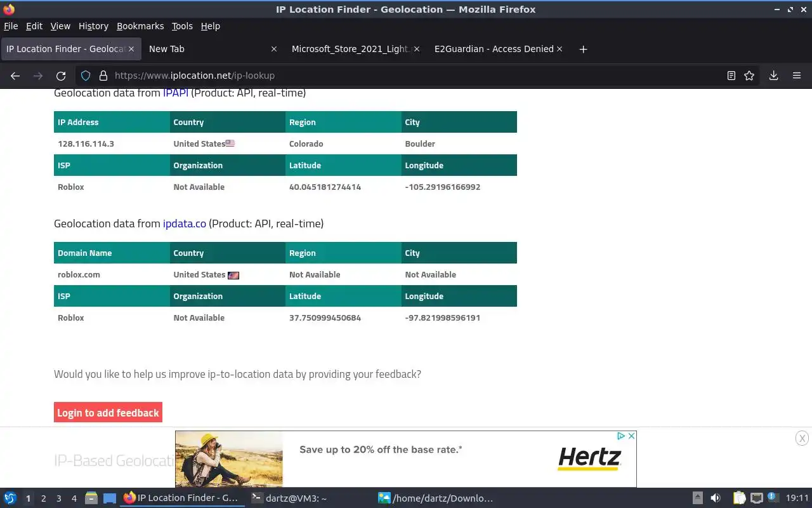Switch to E2Guardian Access Denied tab
Screen dimensions: 812x508
point(499,49)
